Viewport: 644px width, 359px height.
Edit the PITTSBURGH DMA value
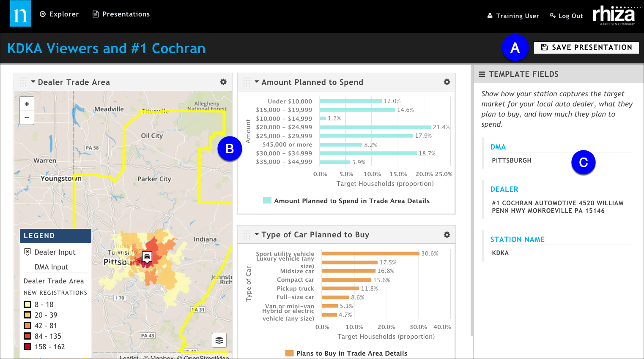(x=512, y=160)
